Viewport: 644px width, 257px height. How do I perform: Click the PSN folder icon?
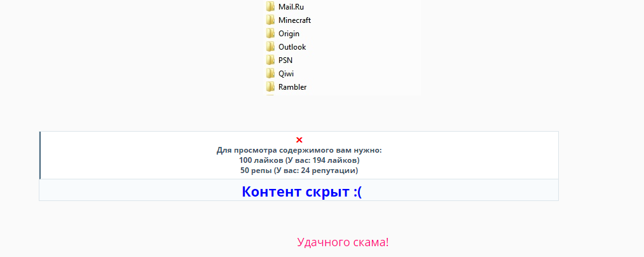(270, 60)
